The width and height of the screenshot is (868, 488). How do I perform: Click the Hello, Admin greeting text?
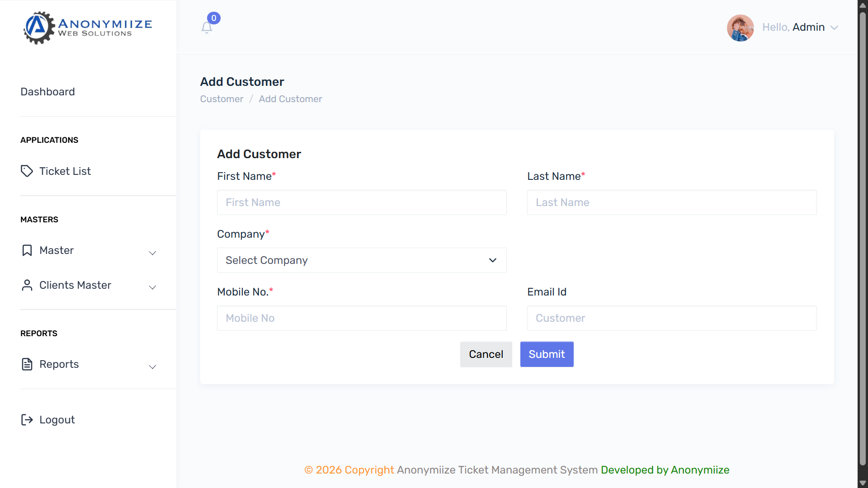[793, 27]
